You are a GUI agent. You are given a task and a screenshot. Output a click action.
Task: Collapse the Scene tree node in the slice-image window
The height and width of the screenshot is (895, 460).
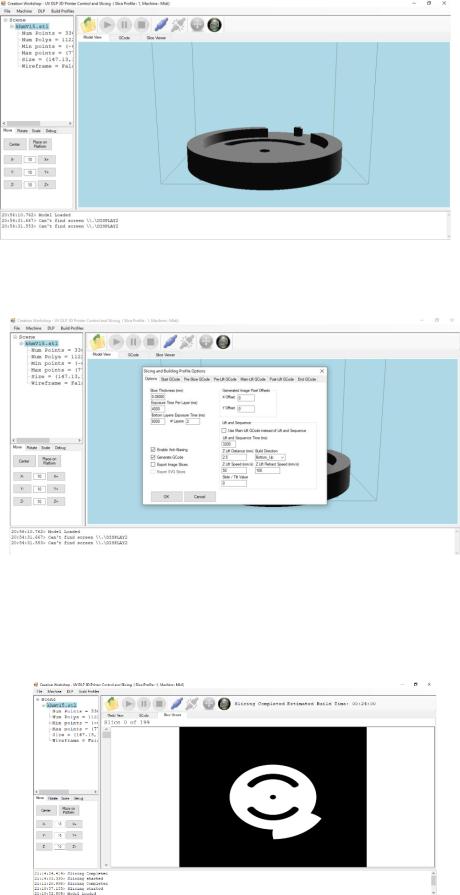(x=38, y=699)
